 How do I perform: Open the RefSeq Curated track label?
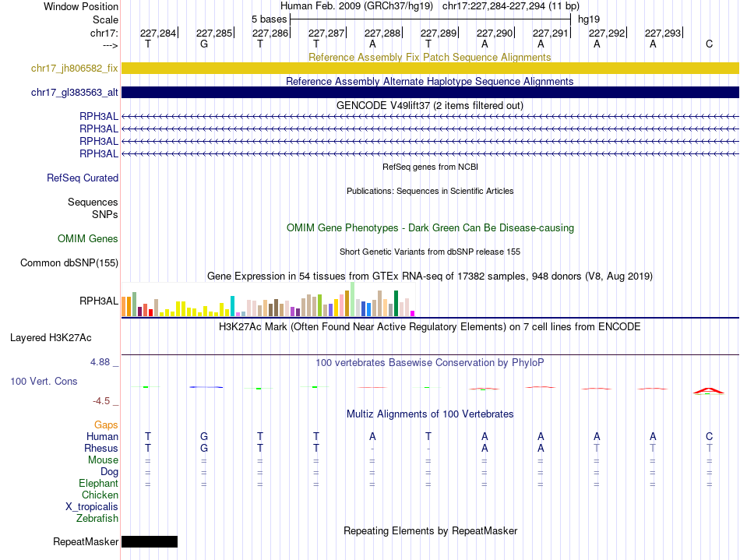pos(83,178)
